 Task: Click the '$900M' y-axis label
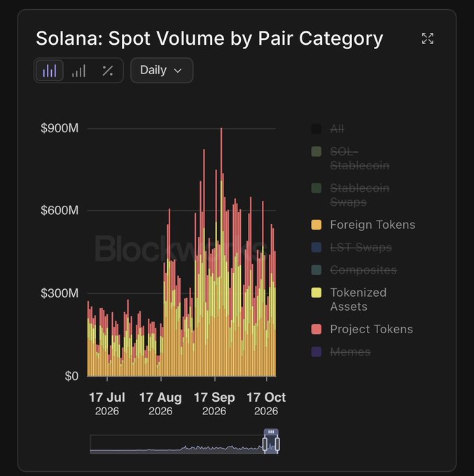pyautogui.click(x=60, y=128)
